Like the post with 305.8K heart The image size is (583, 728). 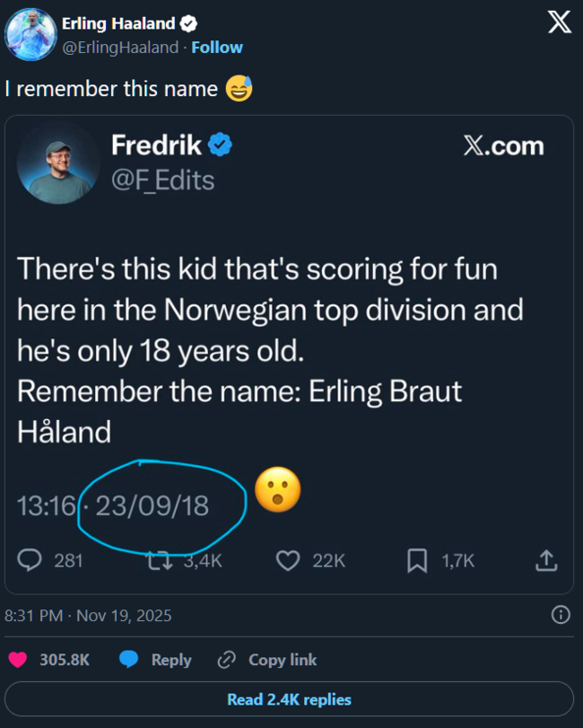click(x=18, y=660)
